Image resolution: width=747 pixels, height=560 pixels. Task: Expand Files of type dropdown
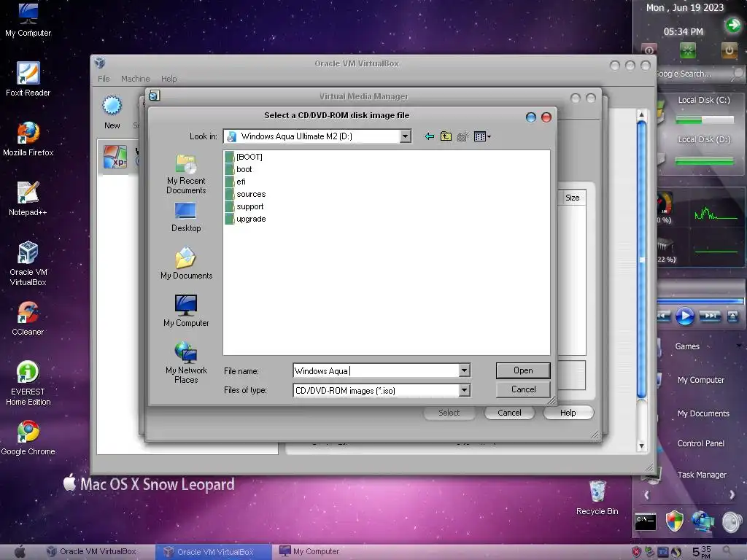[465, 391]
